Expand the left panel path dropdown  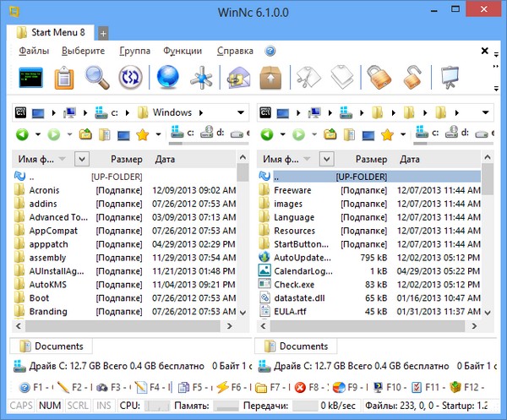243,112
